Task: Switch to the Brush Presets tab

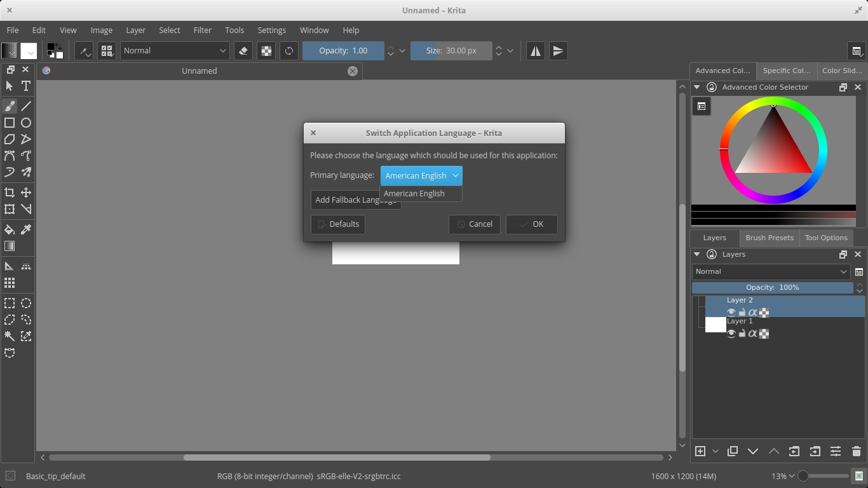Action: [x=769, y=238]
